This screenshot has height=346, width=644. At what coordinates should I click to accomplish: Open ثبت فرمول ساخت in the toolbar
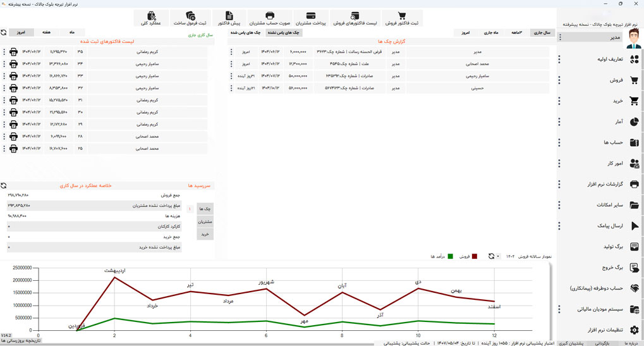[190, 16]
